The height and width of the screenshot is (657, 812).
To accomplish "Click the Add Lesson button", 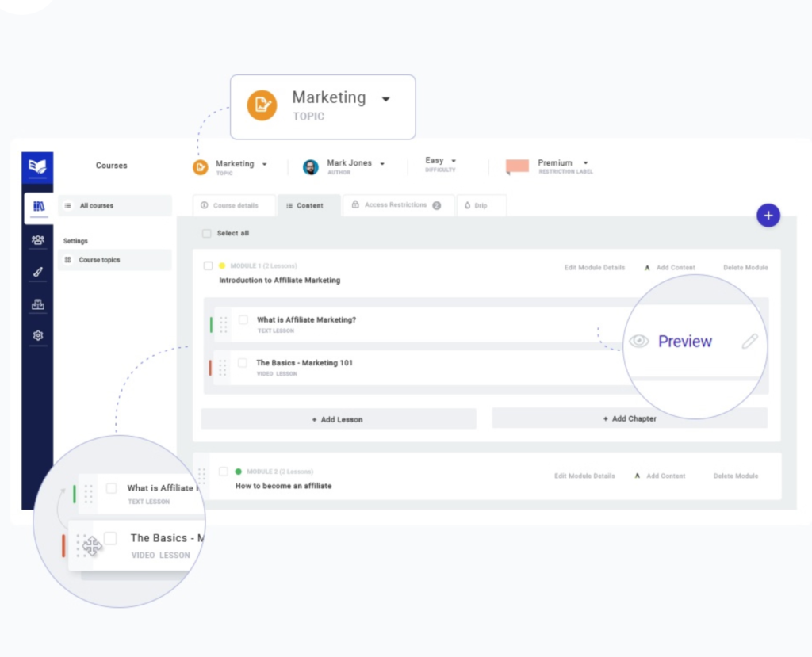I will [x=338, y=419].
